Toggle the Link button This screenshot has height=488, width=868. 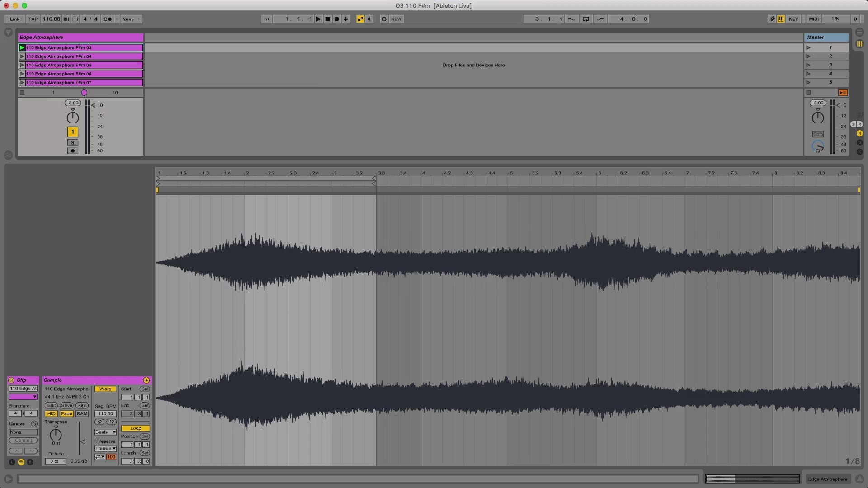[x=14, y=19]
